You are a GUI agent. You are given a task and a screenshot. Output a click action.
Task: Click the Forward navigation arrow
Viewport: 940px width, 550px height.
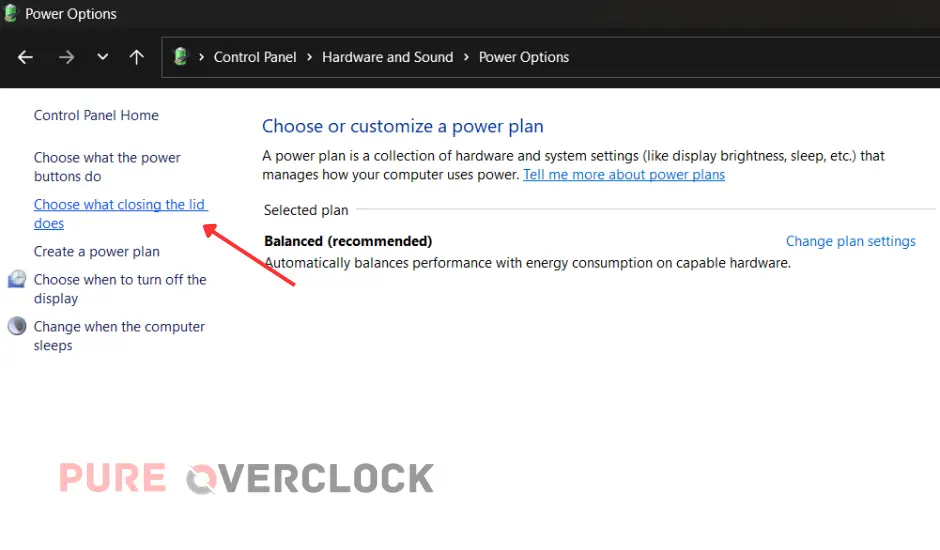point(66,57)
